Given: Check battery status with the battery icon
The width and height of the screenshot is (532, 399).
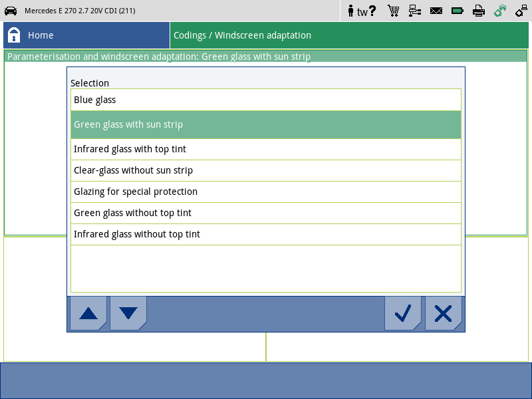Looking at the screenshot, I should 458,11.
